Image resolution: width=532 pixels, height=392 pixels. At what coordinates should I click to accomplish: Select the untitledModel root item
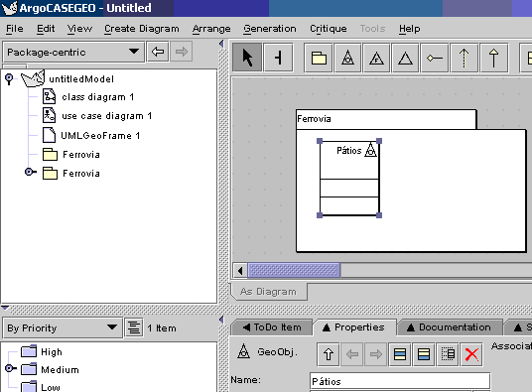point(67,79)
